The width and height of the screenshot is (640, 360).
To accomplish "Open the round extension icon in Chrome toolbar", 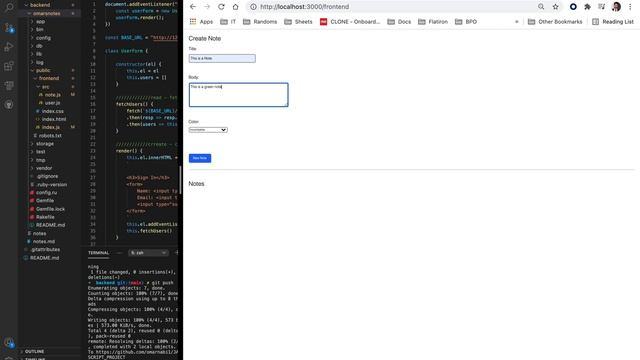I will click(x=573, y=7).
